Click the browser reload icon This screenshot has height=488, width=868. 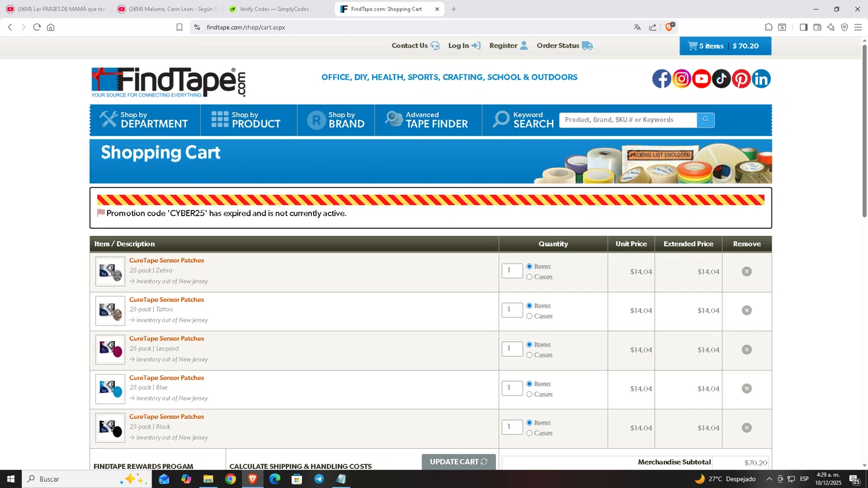37,27
